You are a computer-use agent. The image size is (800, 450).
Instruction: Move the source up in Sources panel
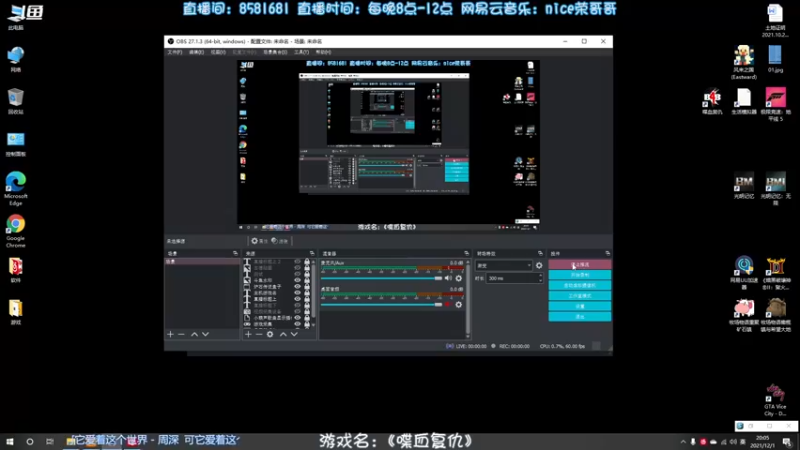[x=283, y=334]
